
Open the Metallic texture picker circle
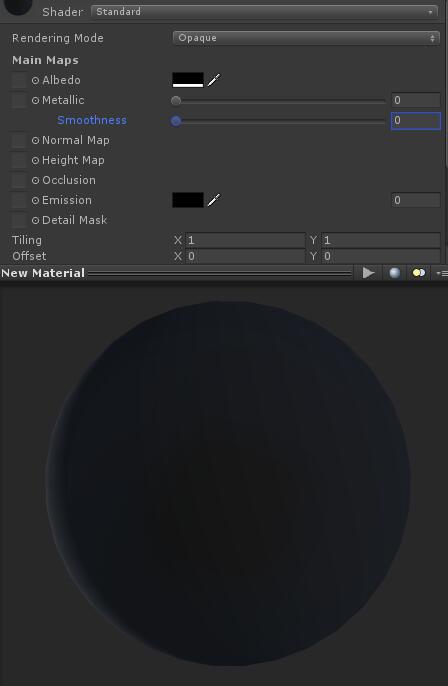[x=35, y=101]
